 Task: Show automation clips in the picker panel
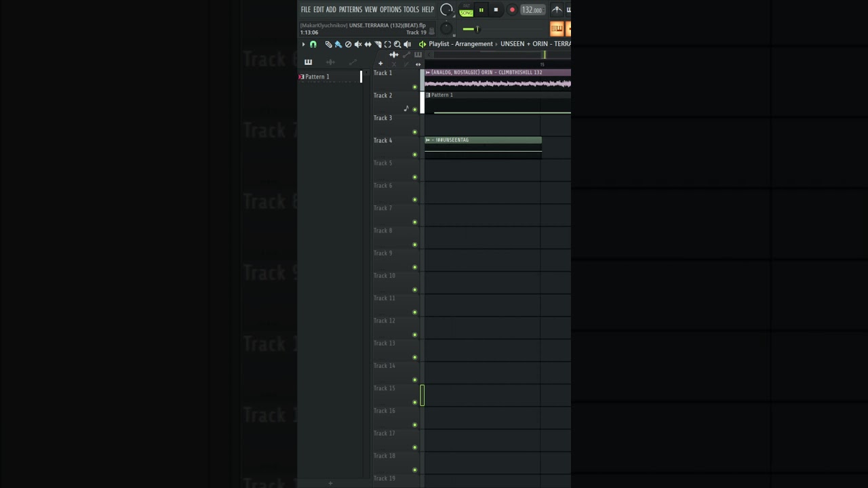coord(353,62)
